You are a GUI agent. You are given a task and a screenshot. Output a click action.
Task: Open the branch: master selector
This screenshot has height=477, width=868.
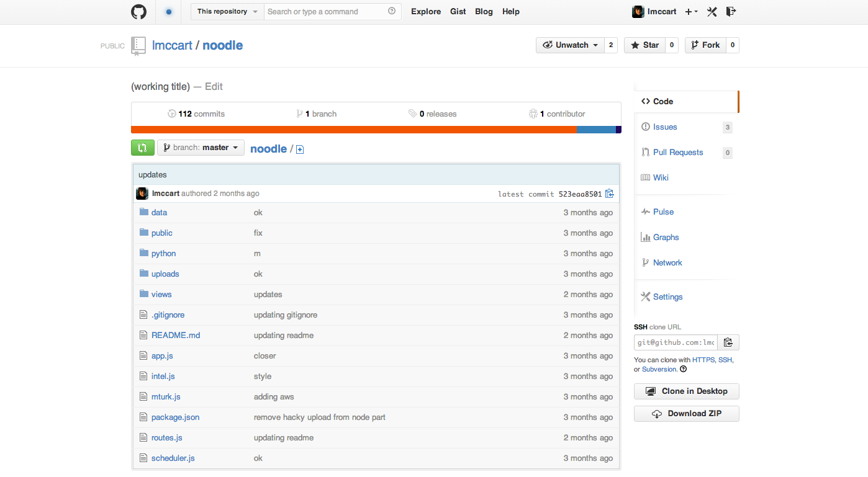pyautogui.click(x=201, y=148)
